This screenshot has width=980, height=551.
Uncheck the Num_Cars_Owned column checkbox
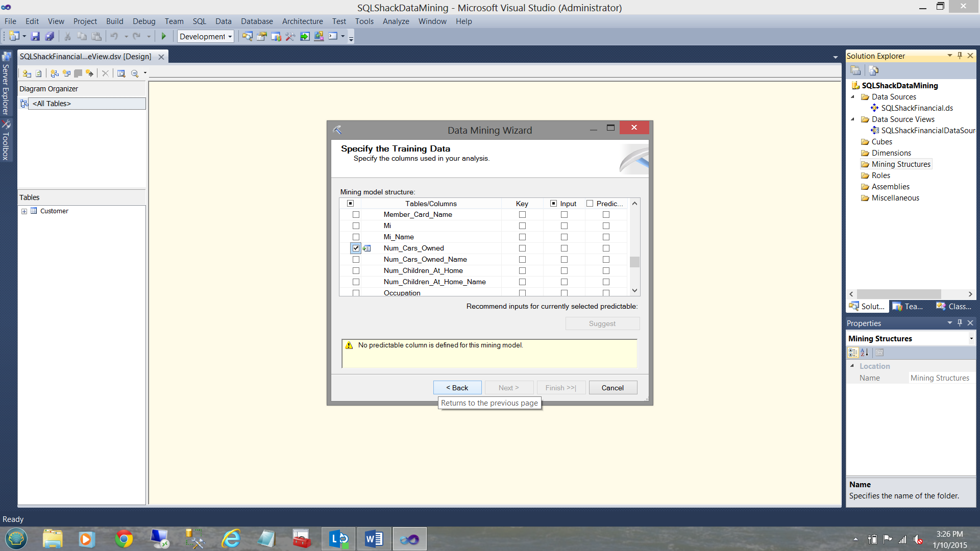(x=356, y=248)
